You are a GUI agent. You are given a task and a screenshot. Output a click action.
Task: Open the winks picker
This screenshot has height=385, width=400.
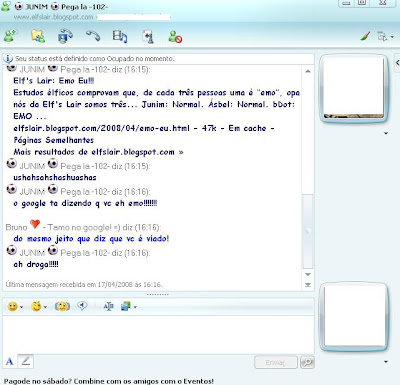click(38, 306)
